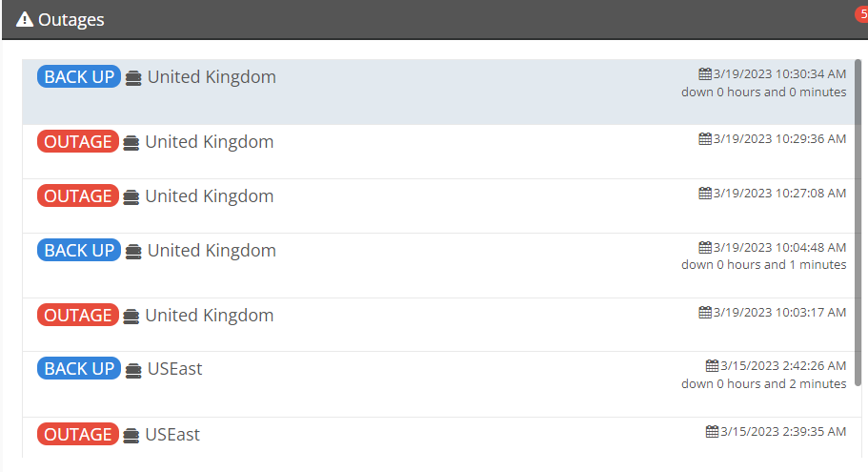Viewport: 868px width, 472px height.
Task: Click calendar icon next to 3/15/2023 2:42:26 AM
Action: click(x=712, y=365)
